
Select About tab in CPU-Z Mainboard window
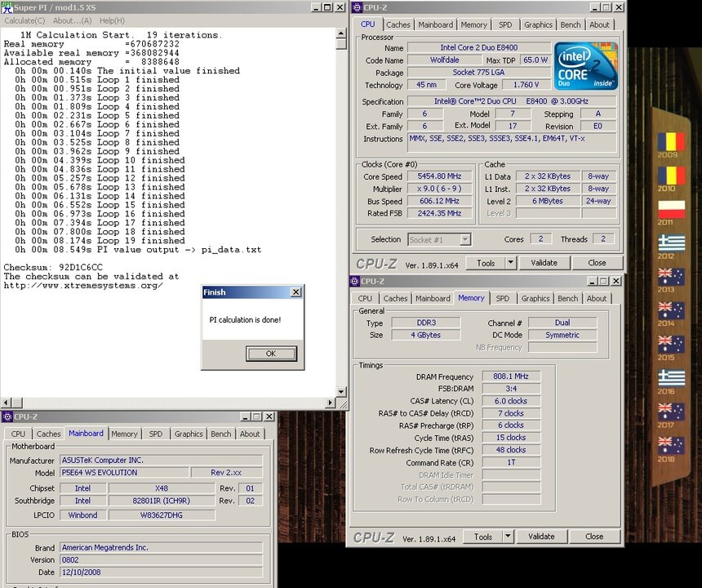pyautogui.click(x=250, y=434)
